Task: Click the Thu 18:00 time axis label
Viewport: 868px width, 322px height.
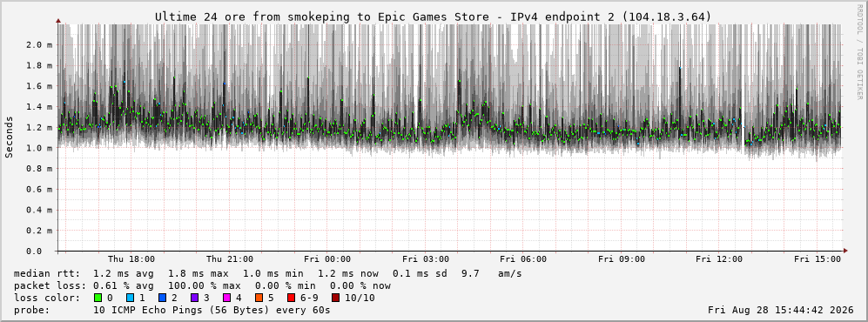Action: (131, 259)
